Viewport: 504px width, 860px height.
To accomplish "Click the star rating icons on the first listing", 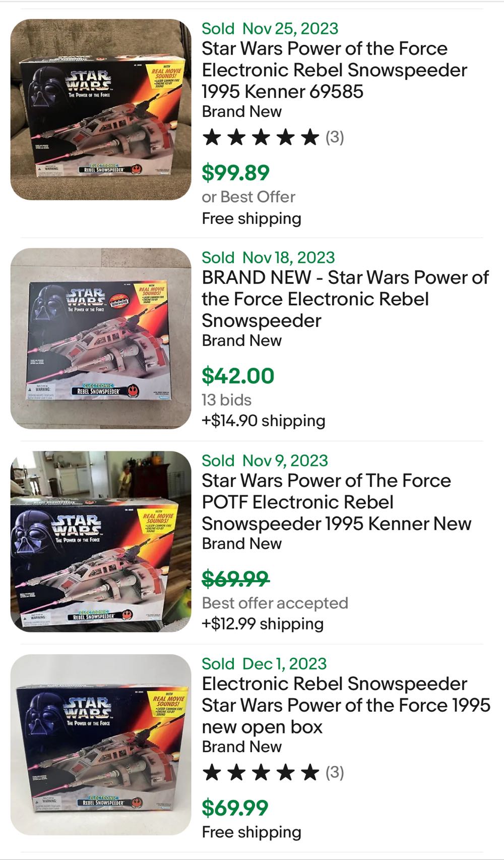I will click(260, 137).
